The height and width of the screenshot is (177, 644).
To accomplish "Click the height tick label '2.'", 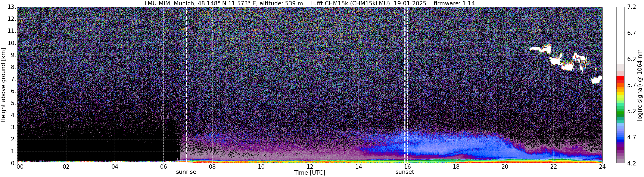I will tap(13, 139).
